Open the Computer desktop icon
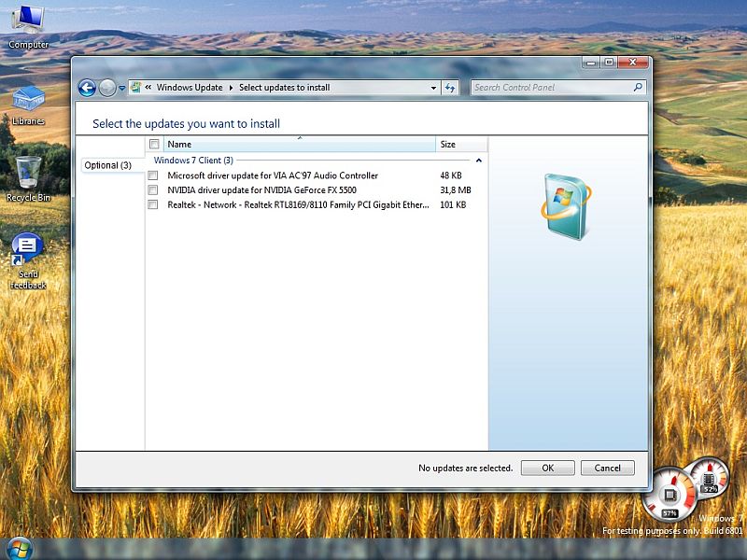The width and height of the screenshot is (747, 560). (28, 27)
